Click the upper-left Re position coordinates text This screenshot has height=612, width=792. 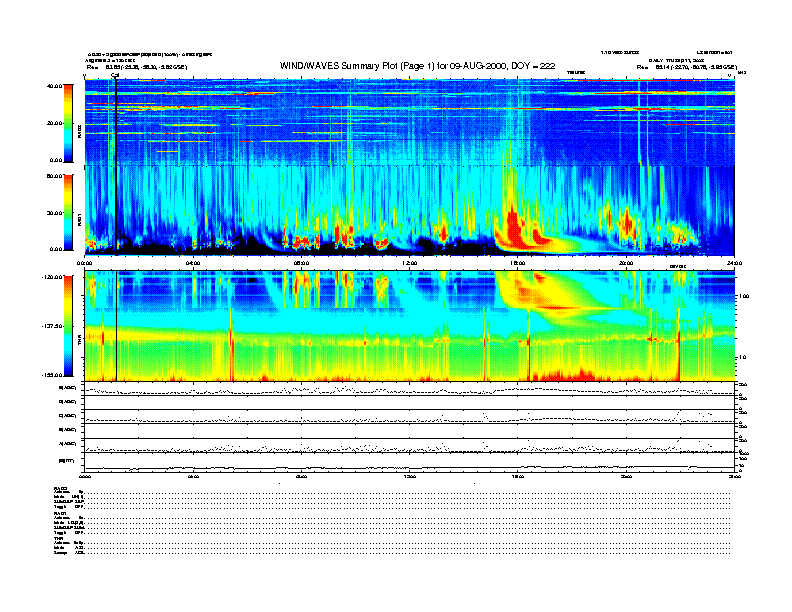point(137,67)
